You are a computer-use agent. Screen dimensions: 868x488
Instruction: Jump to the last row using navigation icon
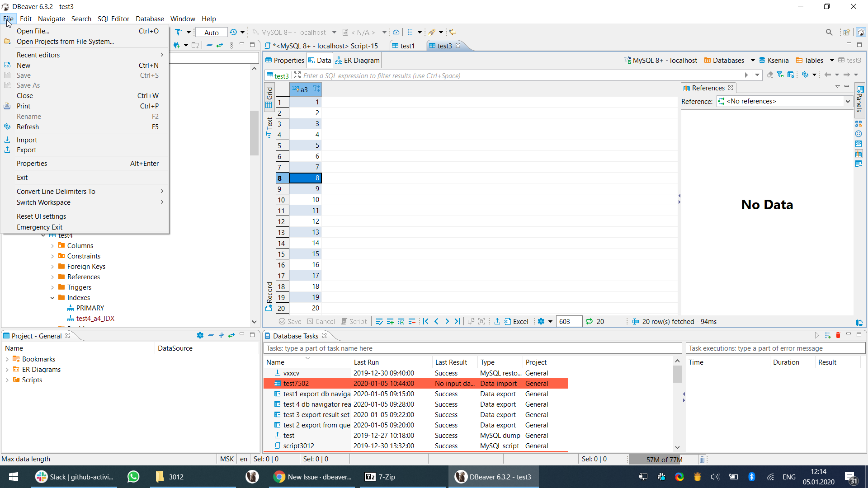tap(457, 321)
